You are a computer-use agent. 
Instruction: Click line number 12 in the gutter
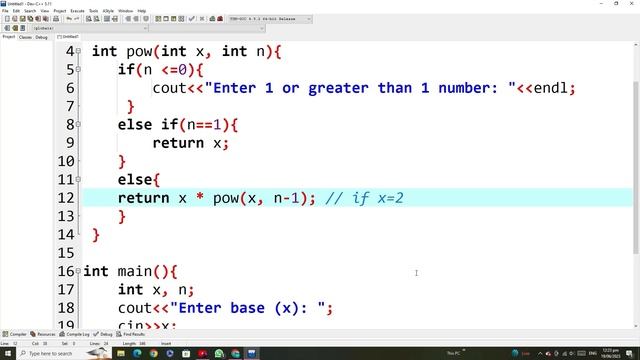(66, 198)
